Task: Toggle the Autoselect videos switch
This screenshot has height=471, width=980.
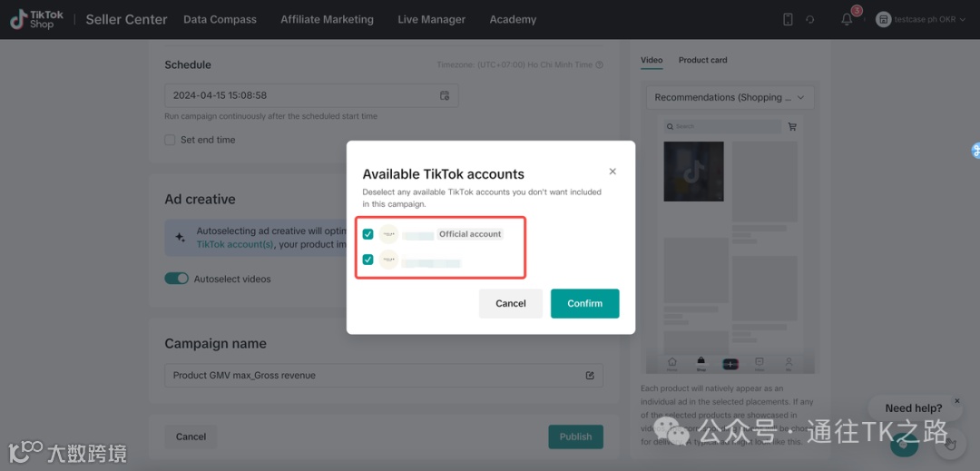Action: pyautogui.click(x=176, y=279)
